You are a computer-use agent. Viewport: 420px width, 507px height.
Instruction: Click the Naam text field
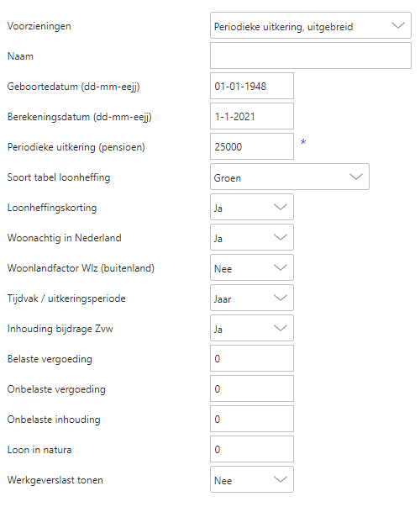[311, 55]
